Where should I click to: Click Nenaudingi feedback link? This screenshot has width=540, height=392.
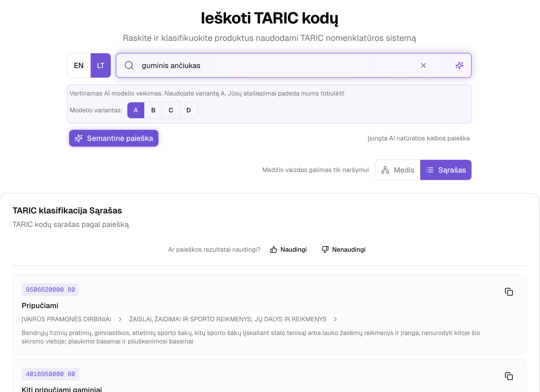click(x=349, y=249)
